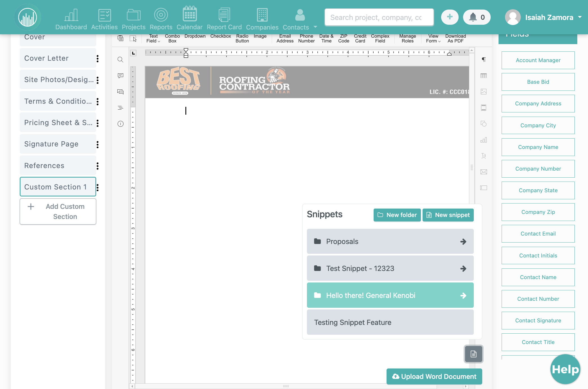The height and width of the screenshot is (389, 588).
Task: Open the comments icon in editor sidebar
Action: pyautogui.click(x=120, y=76)
